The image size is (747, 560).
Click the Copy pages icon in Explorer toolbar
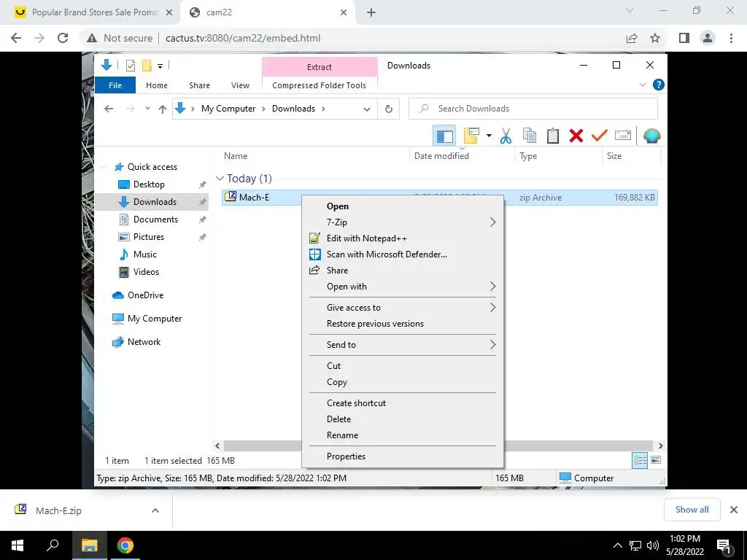[x=530, y=136]
